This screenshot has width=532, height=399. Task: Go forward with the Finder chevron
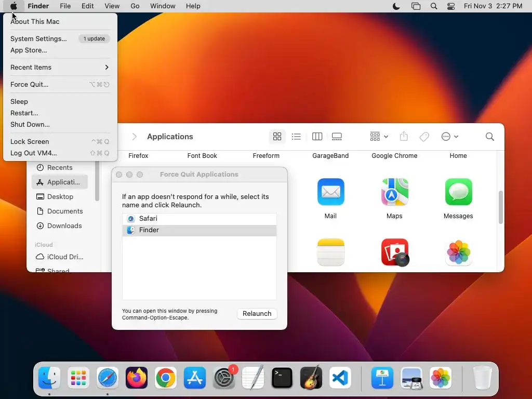[x=135, y=137]
